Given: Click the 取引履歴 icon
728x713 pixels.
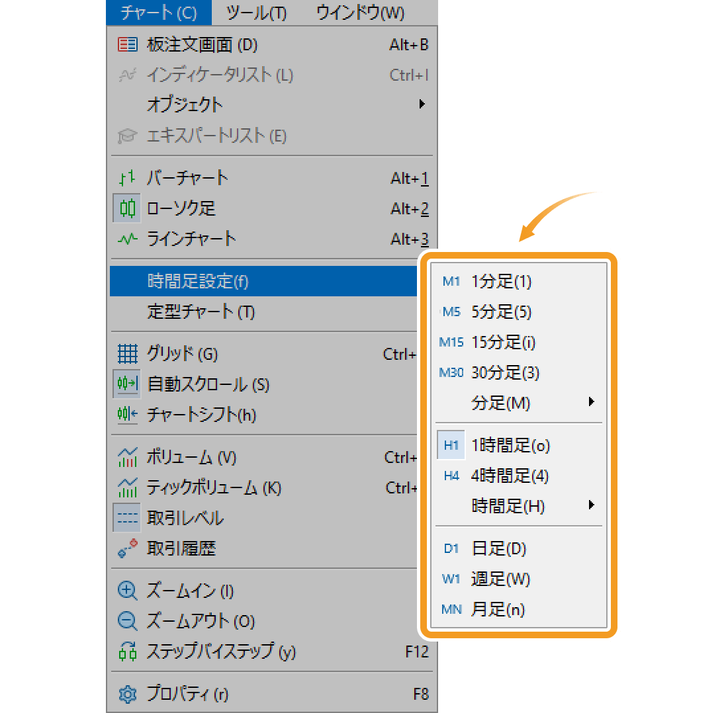Looking at the screenshot, I should [127, 548].
